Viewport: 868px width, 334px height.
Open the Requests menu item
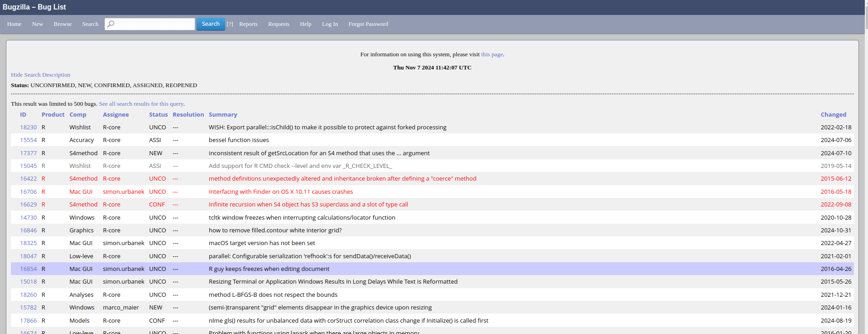point(278,24)
